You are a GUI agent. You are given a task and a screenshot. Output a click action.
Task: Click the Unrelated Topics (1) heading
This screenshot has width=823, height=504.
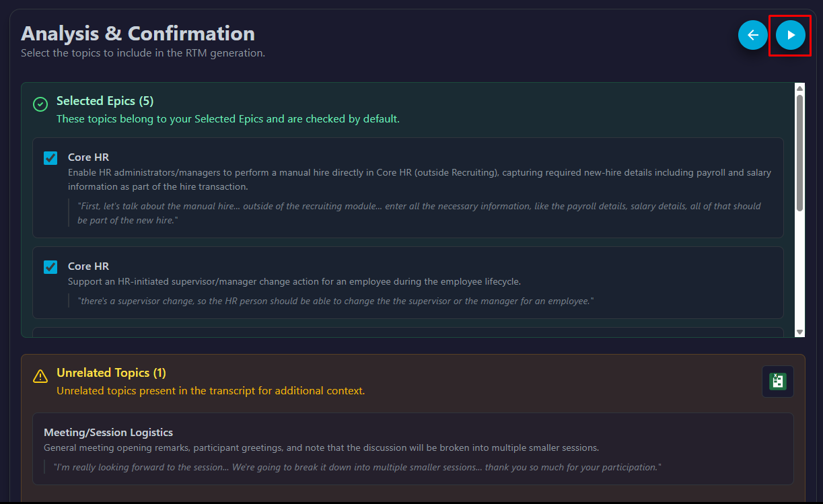point(111,373)
